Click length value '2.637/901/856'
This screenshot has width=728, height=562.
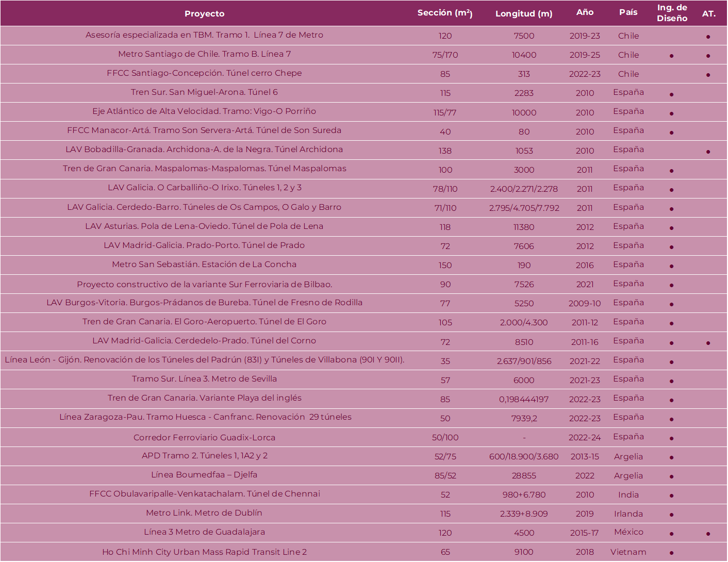tap(524, 361)
